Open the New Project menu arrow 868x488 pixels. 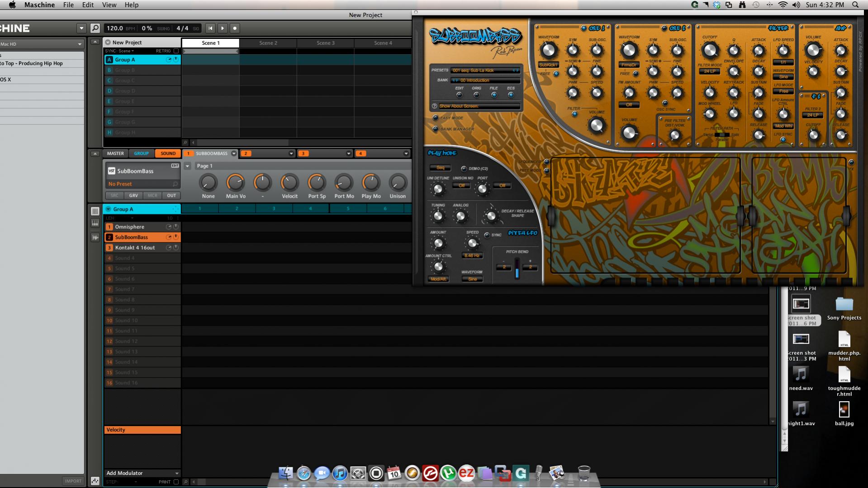tap(108, 42)
